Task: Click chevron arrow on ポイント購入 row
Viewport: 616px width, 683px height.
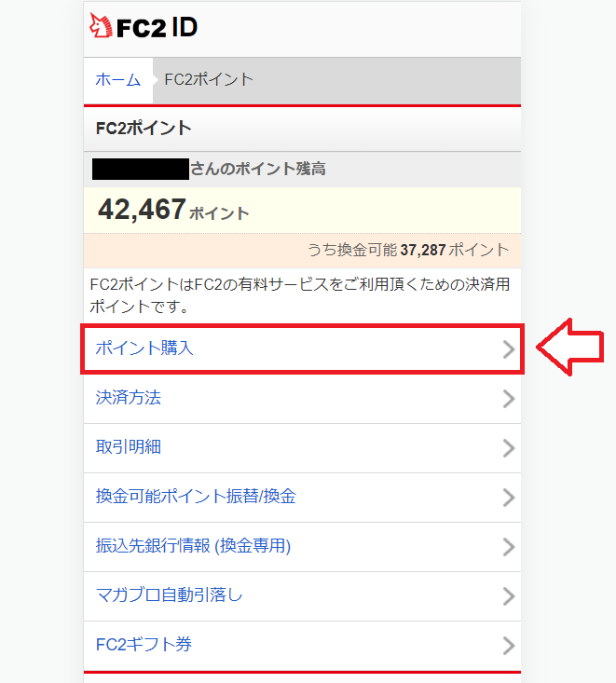Action: click(509, 349)
